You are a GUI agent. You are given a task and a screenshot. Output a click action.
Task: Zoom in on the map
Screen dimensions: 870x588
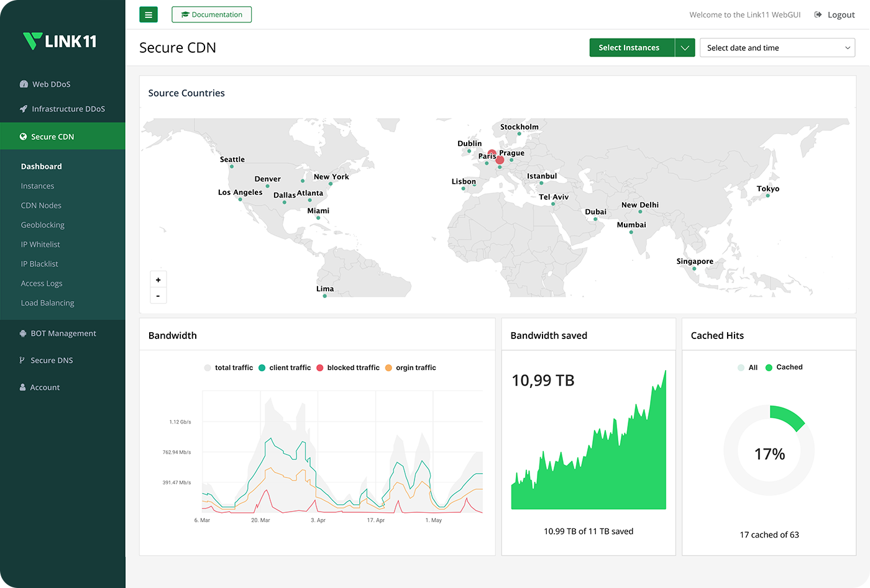click(158, 280)
